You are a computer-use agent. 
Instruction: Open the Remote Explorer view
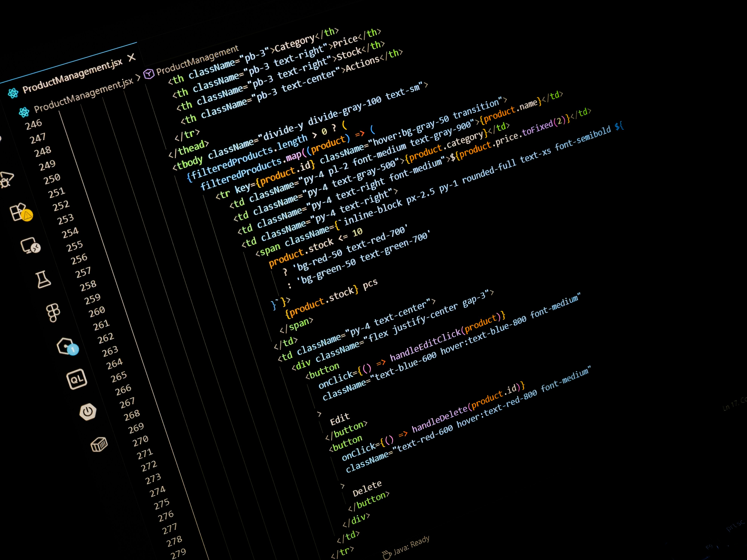pos(30,245)
